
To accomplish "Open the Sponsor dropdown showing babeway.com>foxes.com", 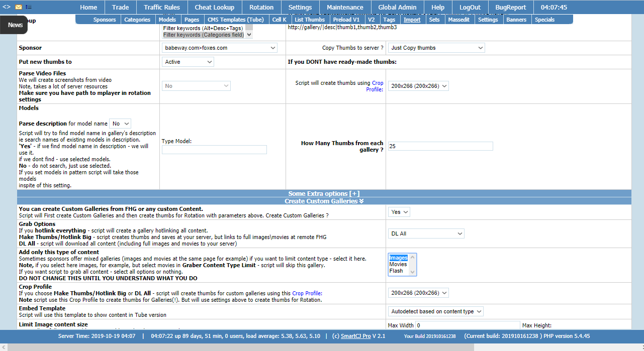I will tap(220, 48).
